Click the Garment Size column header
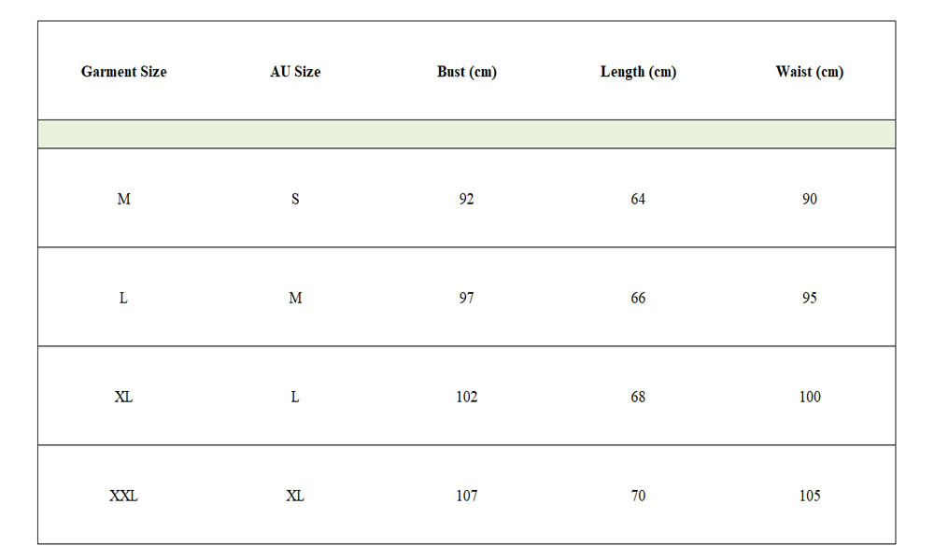 [x=123, y=72]
